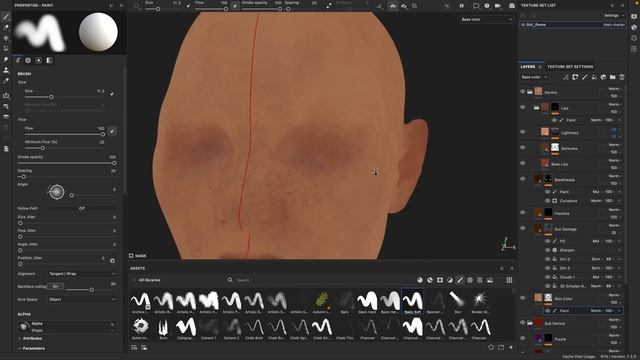Open the Material properties tab icon
The image size is (640, 360).
49,60
